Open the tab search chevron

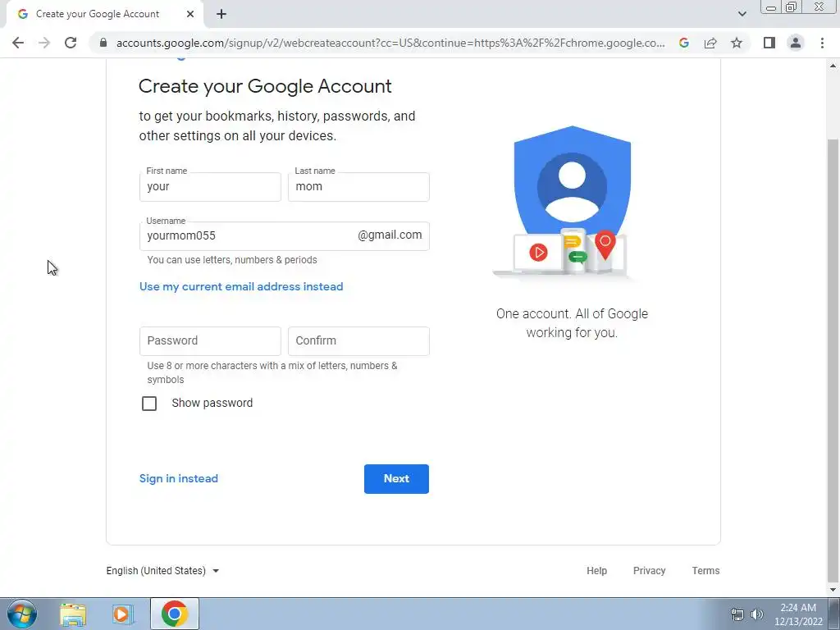pyautogui.click(x=742, y=14)
